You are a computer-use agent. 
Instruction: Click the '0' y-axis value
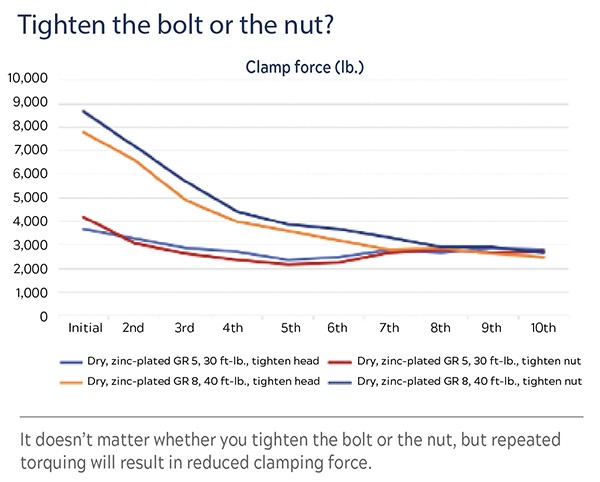[44, 316]
